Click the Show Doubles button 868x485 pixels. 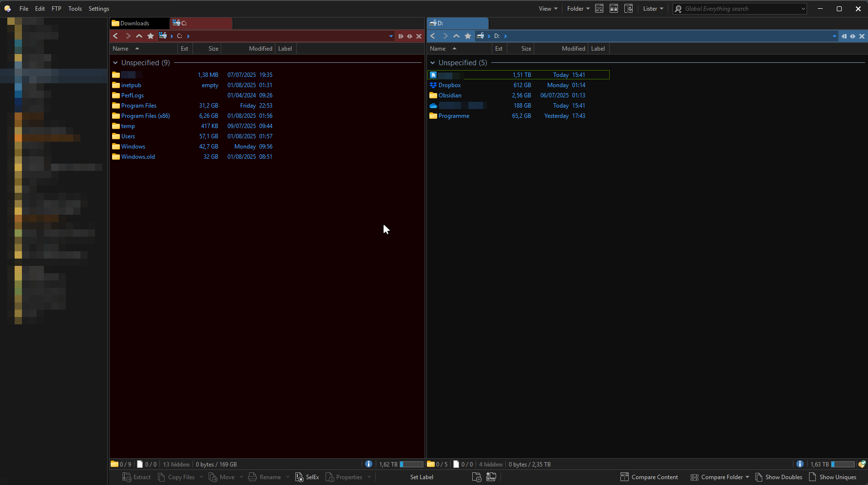click(778, 477)
